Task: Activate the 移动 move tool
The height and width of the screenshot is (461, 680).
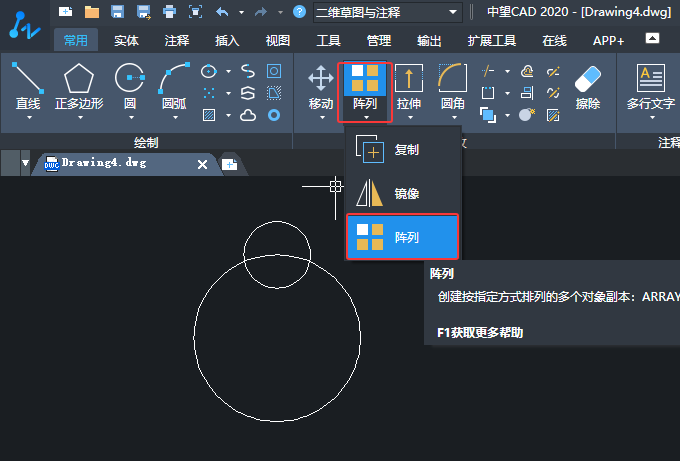Action: click(x=321, y=87)
